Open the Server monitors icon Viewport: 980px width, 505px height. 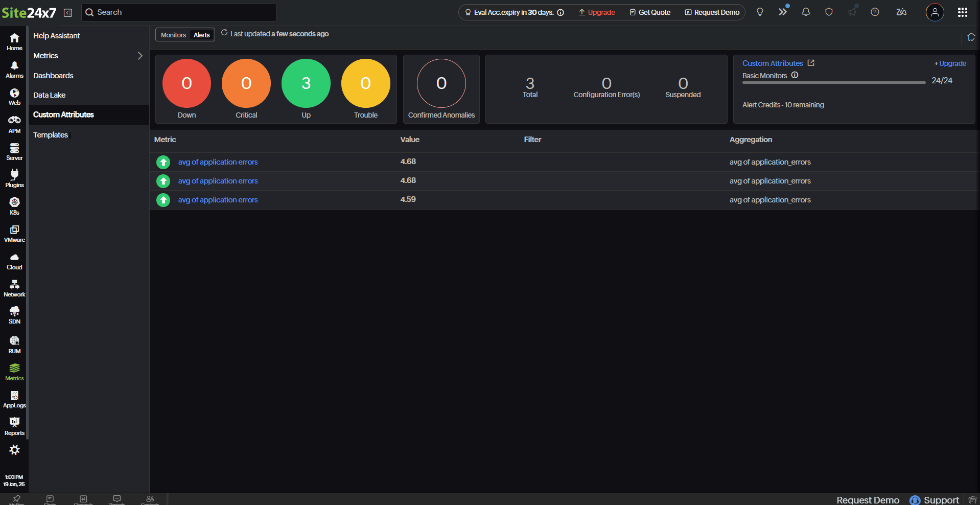[14, 152]
